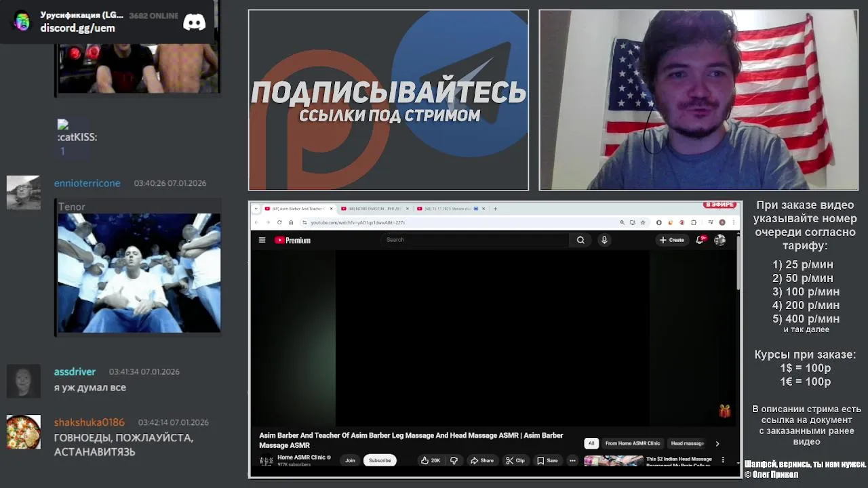Open the browser profile avatar
Screen dimensions: 868x488
(722, 222)
